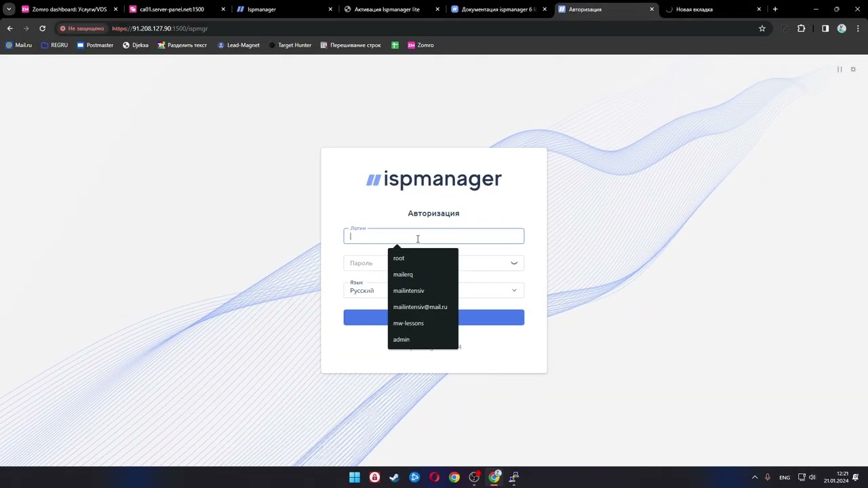This screenshot has height=488, width=868.
Task: Open the REGRU bookmark folder
Action: coord(55,45)
